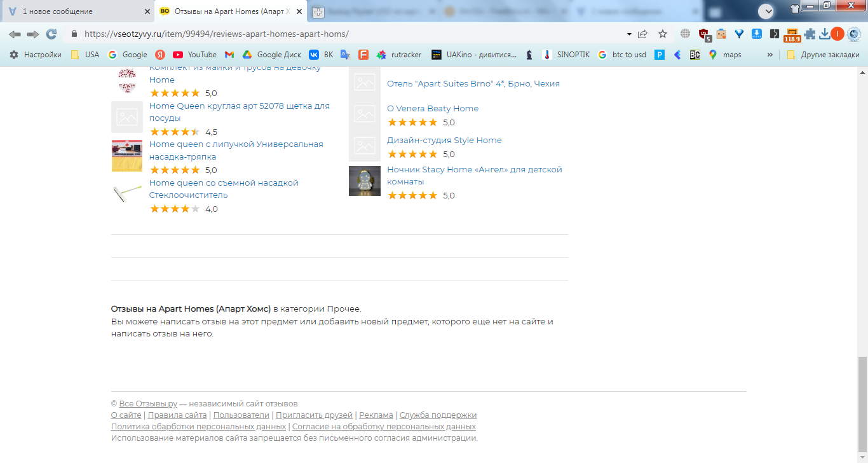Open the Google Диск bookmark
868x463 pixels.
[272, 55]
